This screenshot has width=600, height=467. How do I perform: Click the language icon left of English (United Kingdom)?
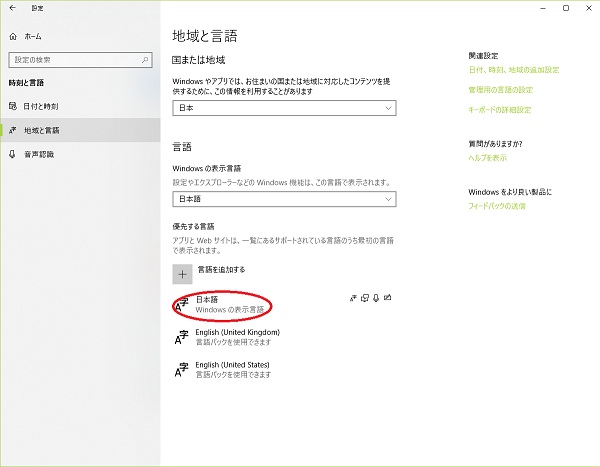181,337
